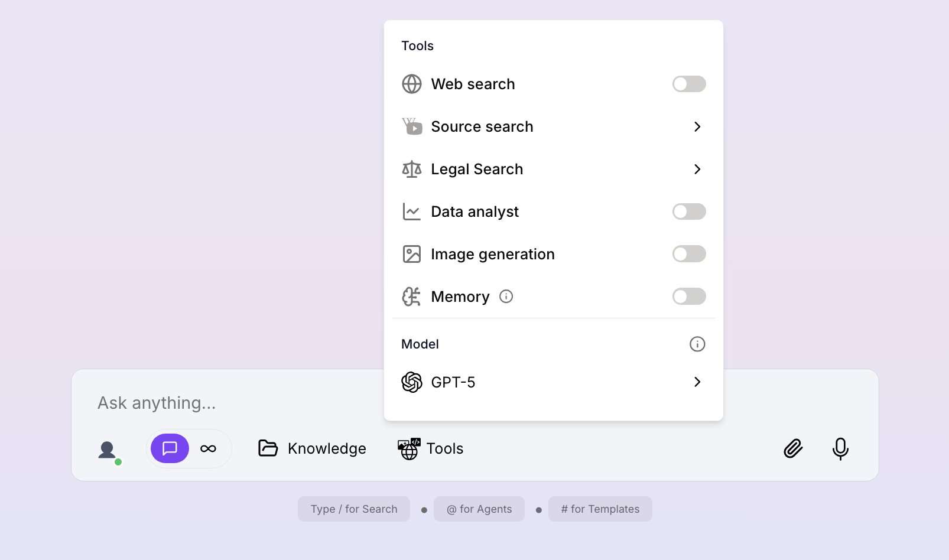The width and height of the screenshot is (949, 560).
Task: Click the Memory brain icon
Action: [412, 297]
